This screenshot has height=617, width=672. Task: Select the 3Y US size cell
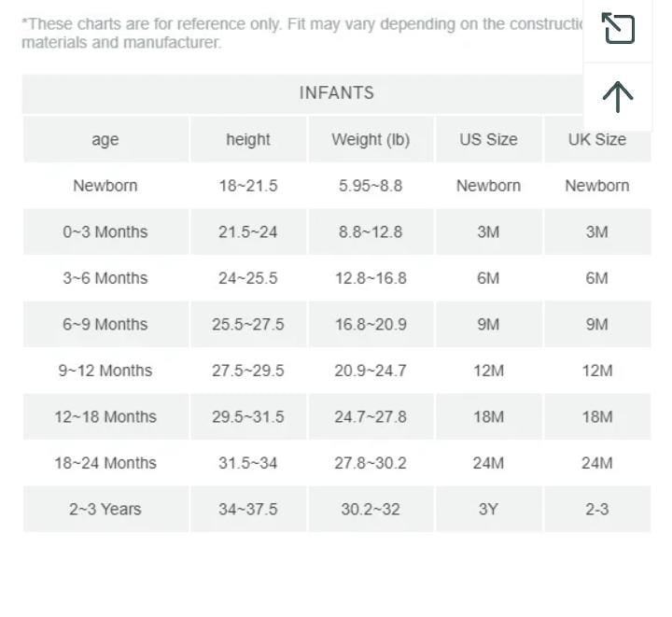click(488, 510)
